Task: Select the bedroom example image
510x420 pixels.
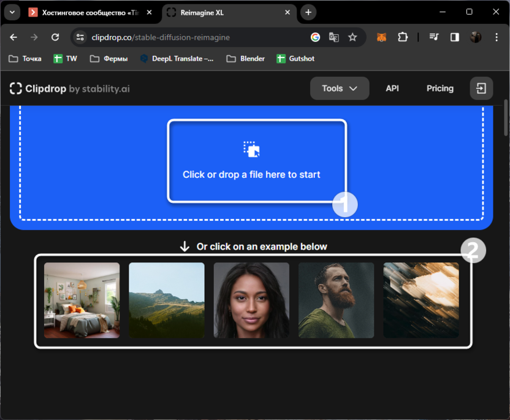Action: 82,300
